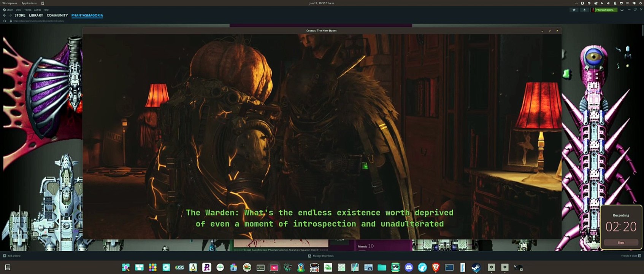Enter Steam Big Picture mode
The width and height of the screenshot is (644, 274).
pyautogui.click(x=622, y=10)
